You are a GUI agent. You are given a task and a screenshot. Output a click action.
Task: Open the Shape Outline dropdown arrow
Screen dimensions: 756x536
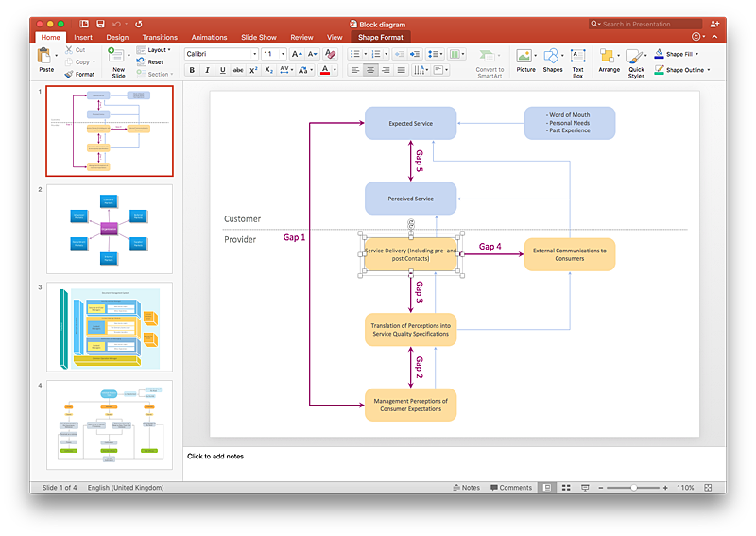click(x=708, y=70)
